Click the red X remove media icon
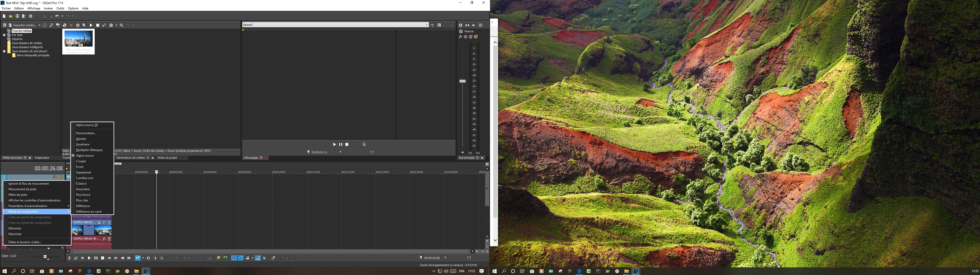 pyautogui.click(x=71, y=25)
